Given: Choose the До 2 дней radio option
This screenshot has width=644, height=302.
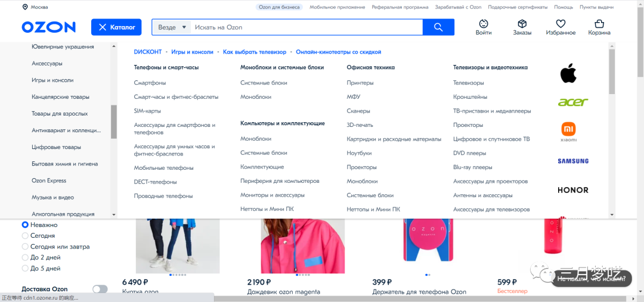Looking at the screenshot, I should tap(25, 257).
